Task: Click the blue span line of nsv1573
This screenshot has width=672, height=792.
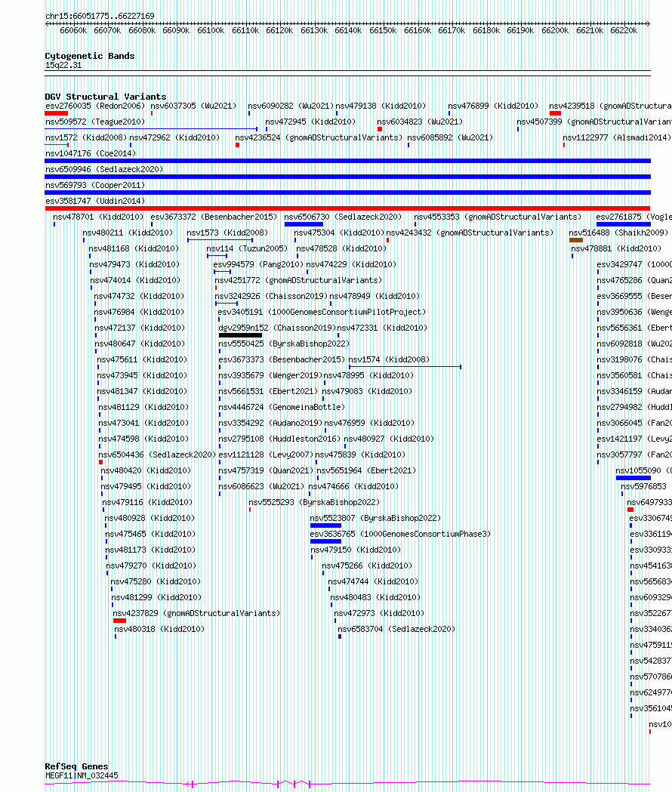Action: (x=220, y=240)
